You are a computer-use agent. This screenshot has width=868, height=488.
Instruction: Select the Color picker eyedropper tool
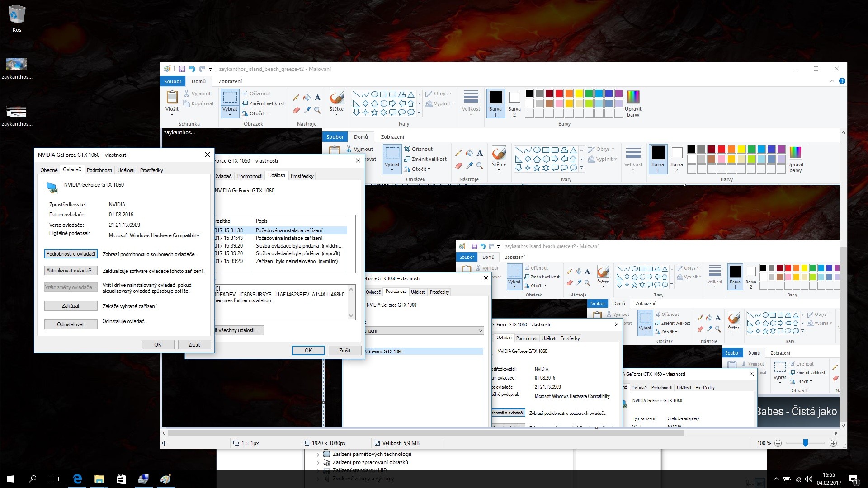307,110
